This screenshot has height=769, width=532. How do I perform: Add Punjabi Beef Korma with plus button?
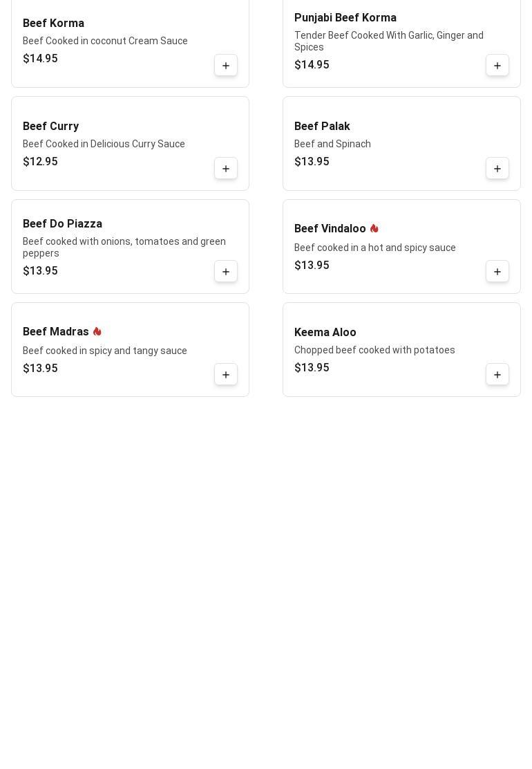497,66
